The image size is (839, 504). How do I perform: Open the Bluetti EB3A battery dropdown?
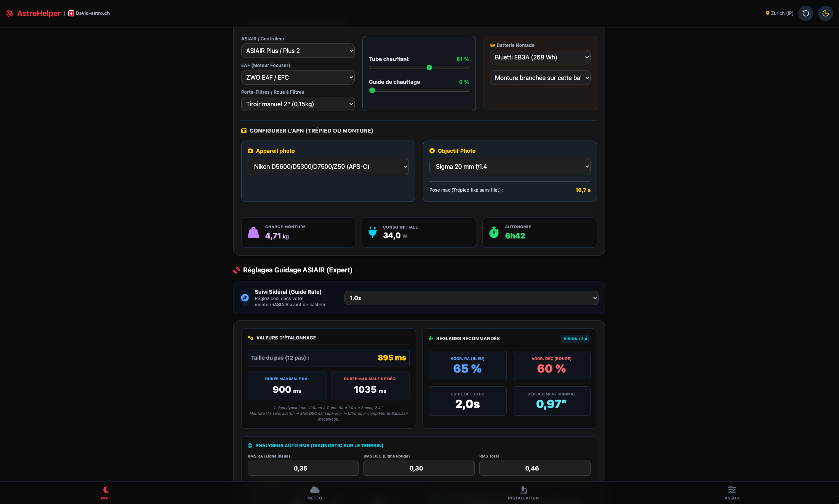[x=540, y=57]
